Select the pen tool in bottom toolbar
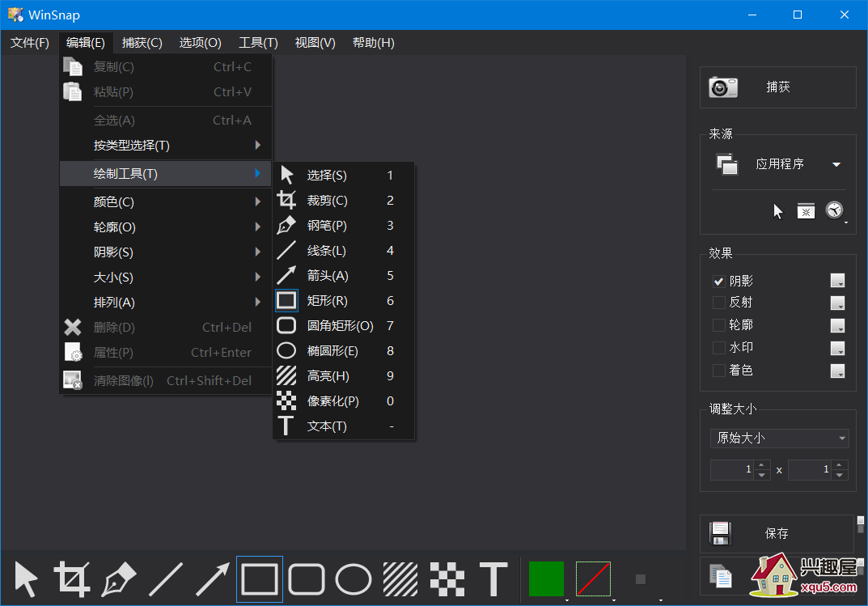868x606 pixels. pyautogui.click(x=119, y=579)
